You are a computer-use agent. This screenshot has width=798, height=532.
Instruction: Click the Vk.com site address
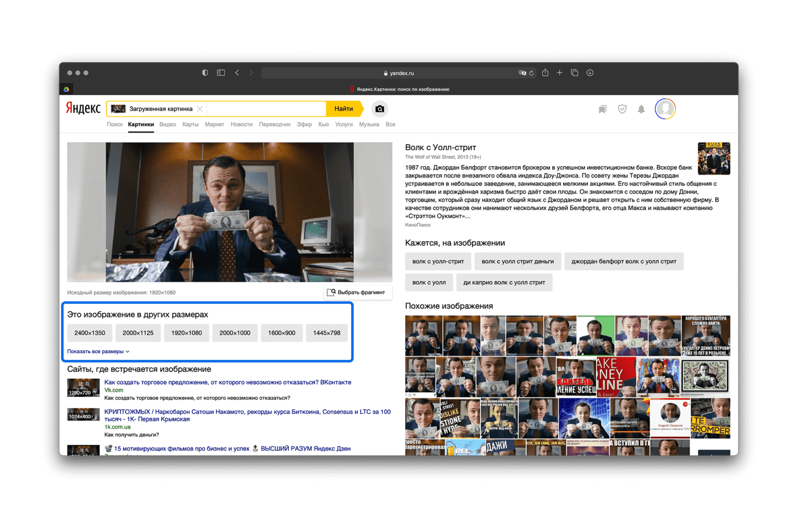coord(114,390)
